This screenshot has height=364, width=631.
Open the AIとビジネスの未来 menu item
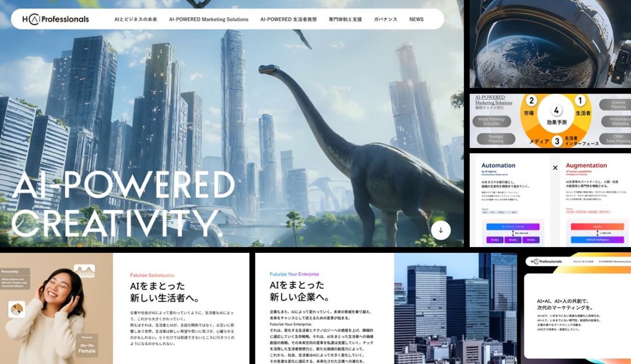click(135, 19)
